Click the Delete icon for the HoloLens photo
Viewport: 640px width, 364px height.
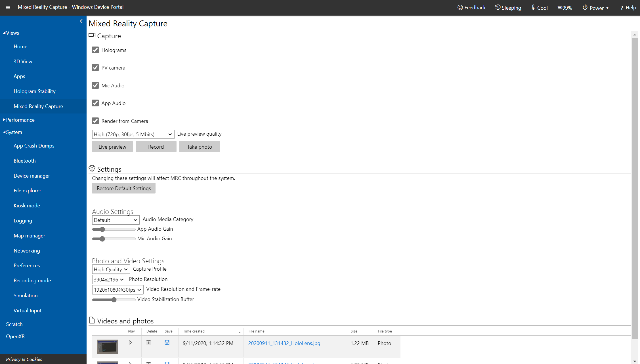(x=148, y=343)
